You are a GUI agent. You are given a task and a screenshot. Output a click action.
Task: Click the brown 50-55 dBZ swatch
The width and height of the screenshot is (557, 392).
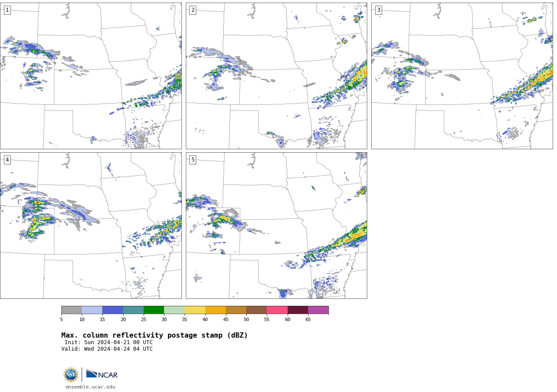click(x=256, y=310)
